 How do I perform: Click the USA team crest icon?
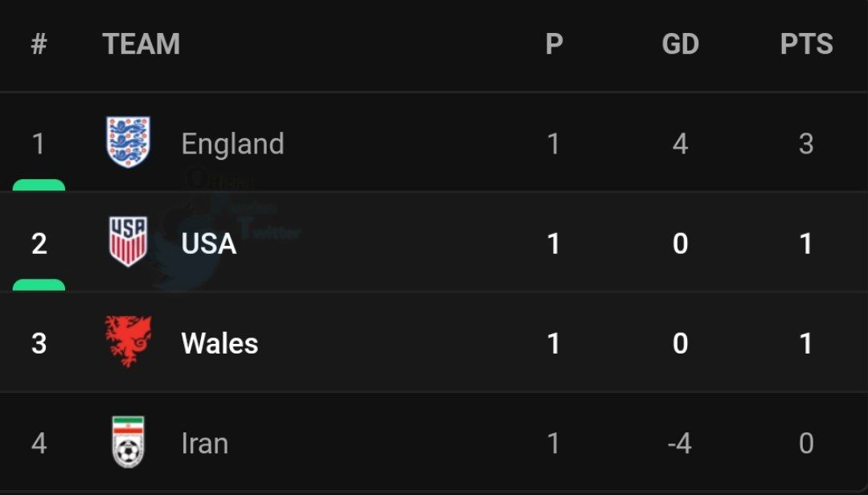pos(129,242)
